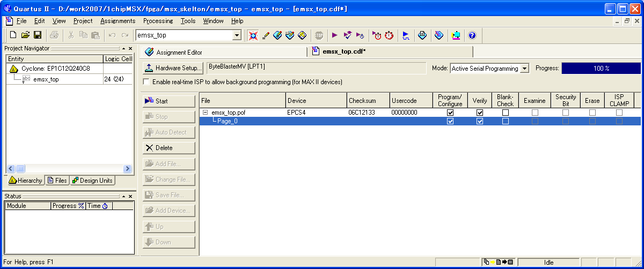644x269 pixels.
Task: Open the Programmer toolbar icon
Action: point(439,35)
